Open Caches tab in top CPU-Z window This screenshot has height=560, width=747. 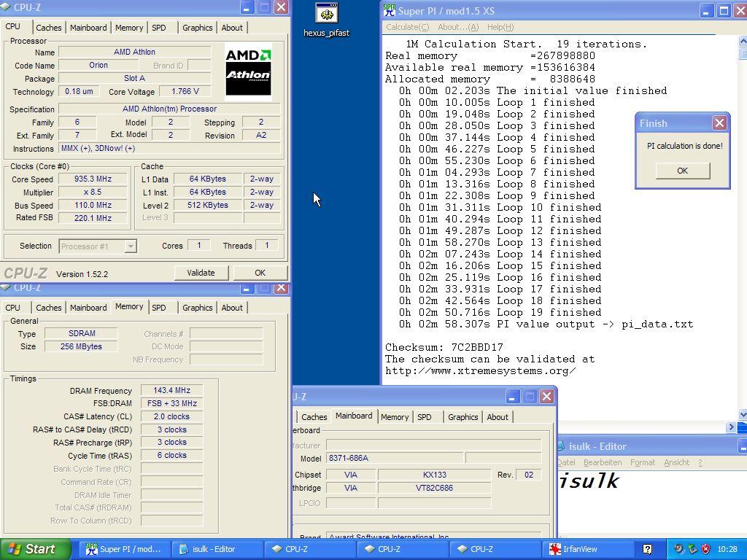click(49, 28)
